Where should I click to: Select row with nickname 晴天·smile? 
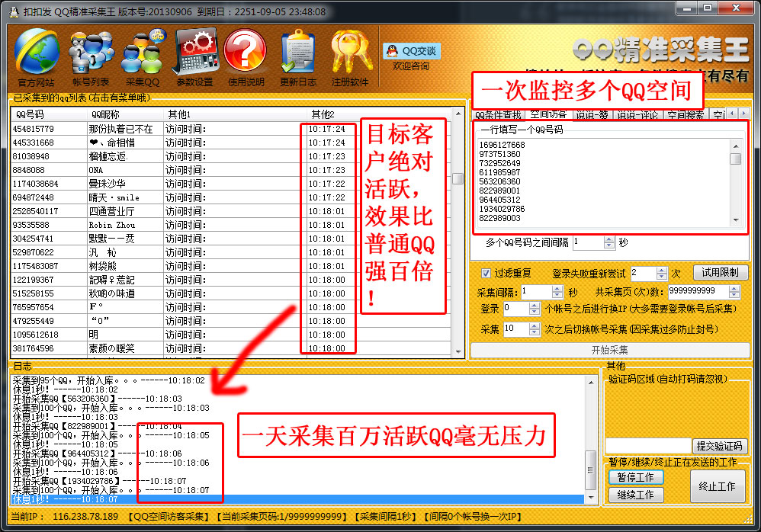click(x=231, y=197)
